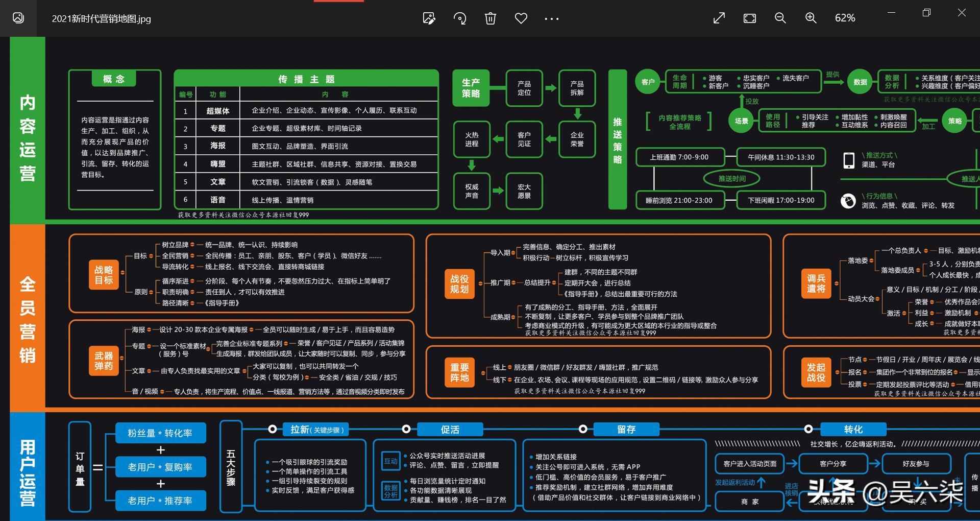The image size is (980, 521).
Task: Click 午间休息 11:30-13:30 box
Action: coord(781,157)
